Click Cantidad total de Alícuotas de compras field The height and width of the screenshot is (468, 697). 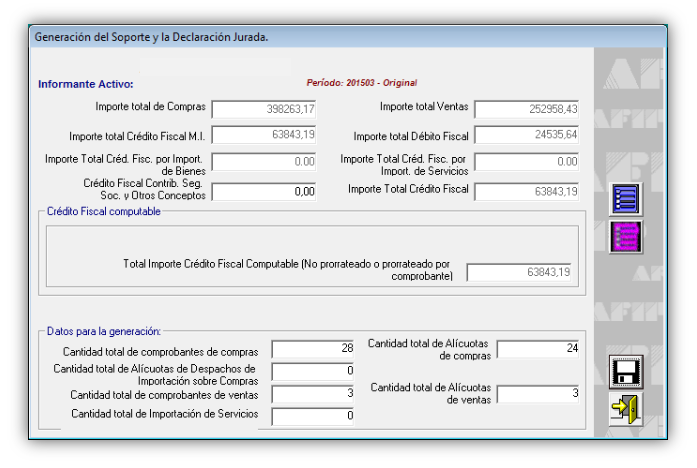[x=539, y=349]
